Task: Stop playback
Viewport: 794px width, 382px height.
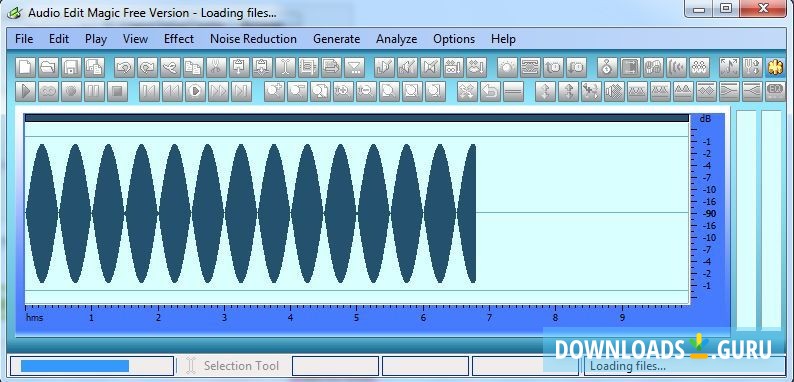Action: click(117, 92)
